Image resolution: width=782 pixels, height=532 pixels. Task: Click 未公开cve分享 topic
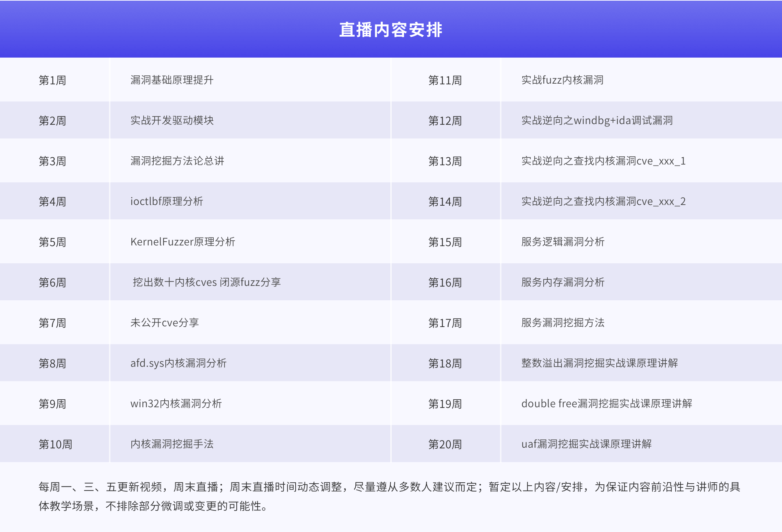pyautogui.click(x=165, y=323)
